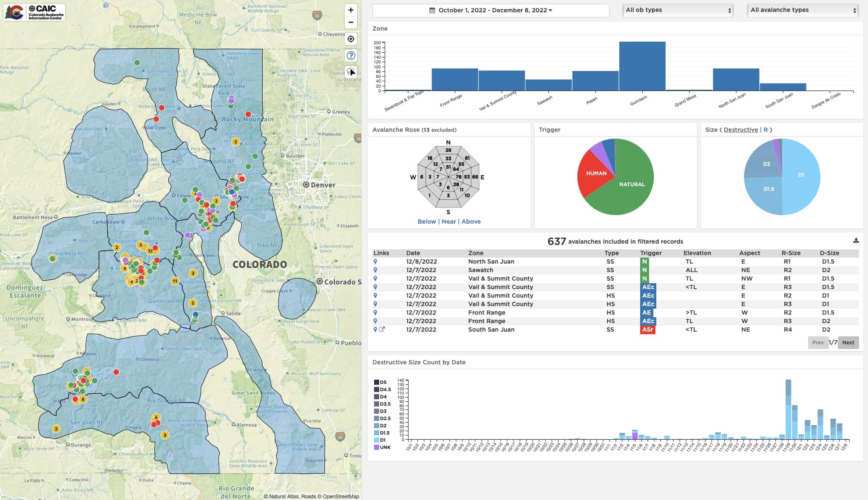The width and height of the screenshot is (868, 500).
Task: Open the All ob types dropdown
Action: 678,10
